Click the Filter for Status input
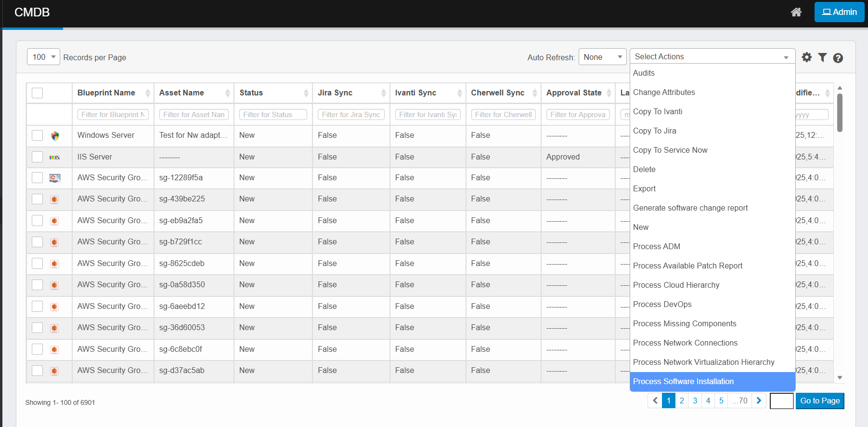 (x=272, y=115)
